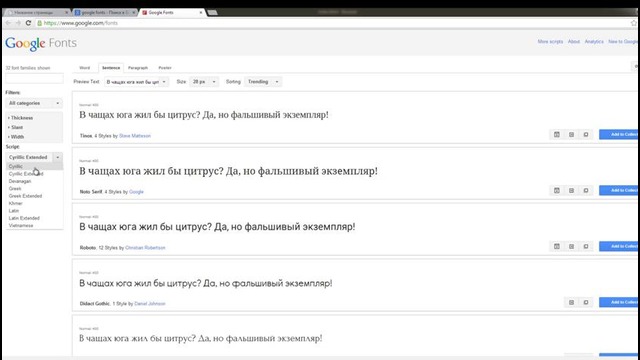Click the quick-use icon for Noto Serif
640x360 pixels.
point(571,190)
